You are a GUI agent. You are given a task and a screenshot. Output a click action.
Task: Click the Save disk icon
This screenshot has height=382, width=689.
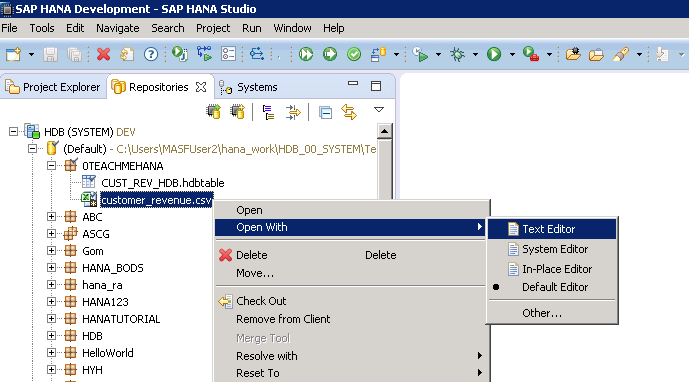coord(50,55)
